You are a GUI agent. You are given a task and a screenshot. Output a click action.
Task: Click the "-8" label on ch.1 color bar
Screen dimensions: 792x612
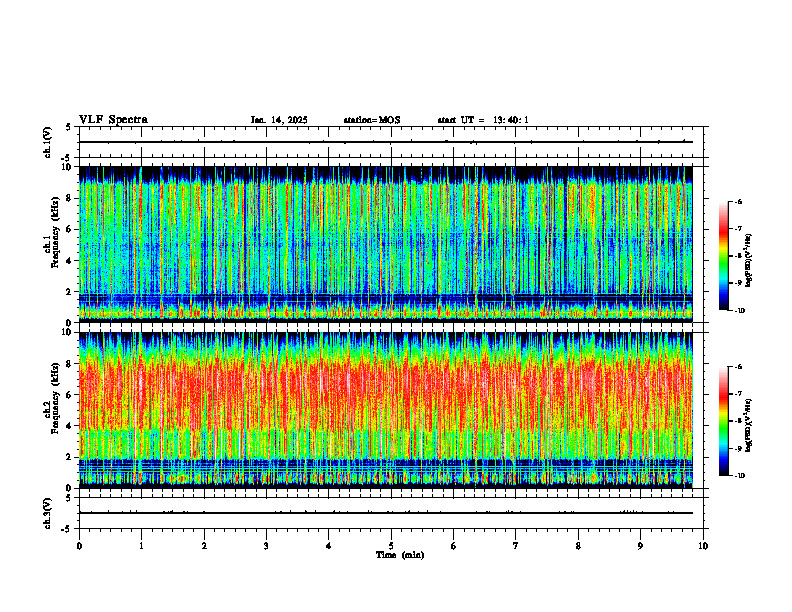(738, 256)
